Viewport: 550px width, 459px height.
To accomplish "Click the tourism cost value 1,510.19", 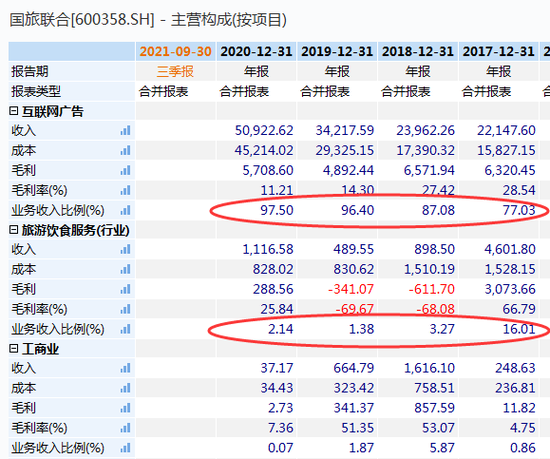I will (429, 269).
